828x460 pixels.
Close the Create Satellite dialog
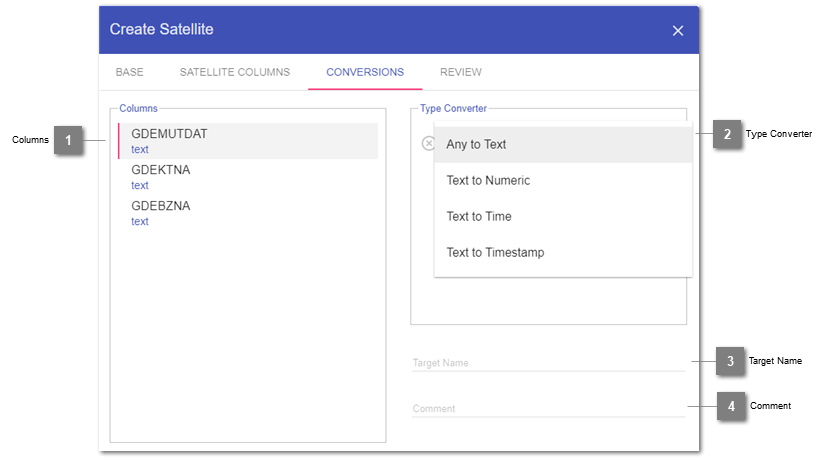click(678, 31)
